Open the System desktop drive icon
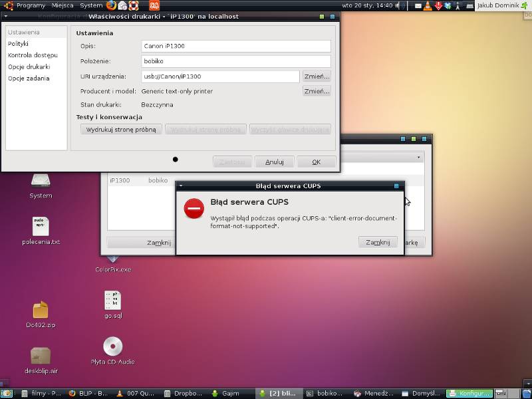The height and width of the screenshot is (399, 532). coord(41,181)
